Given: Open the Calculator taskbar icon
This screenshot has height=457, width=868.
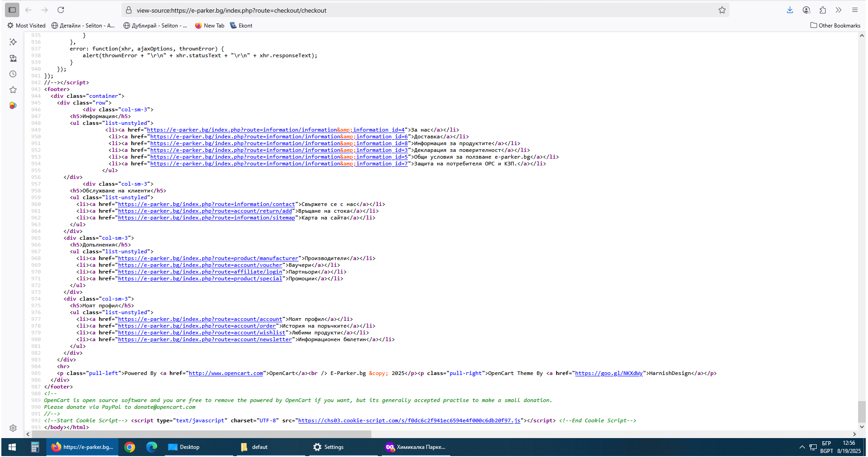Looking at the screenshot, I should click(x=35, y=447).
